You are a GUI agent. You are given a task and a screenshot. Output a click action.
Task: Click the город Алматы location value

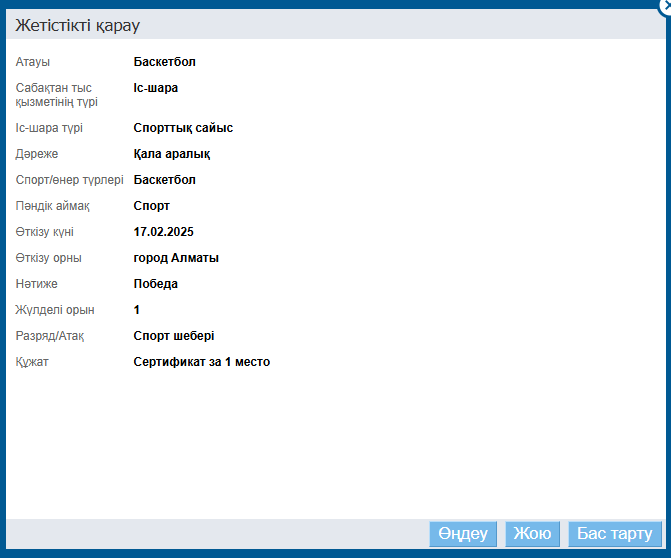coord(176,258)
